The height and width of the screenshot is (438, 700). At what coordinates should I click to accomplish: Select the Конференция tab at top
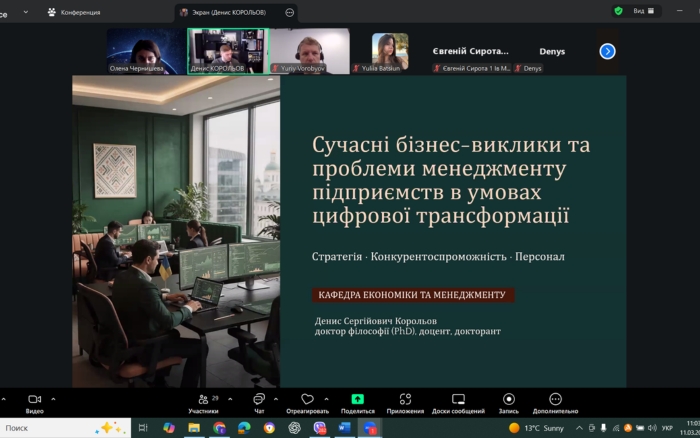point(73,12)
